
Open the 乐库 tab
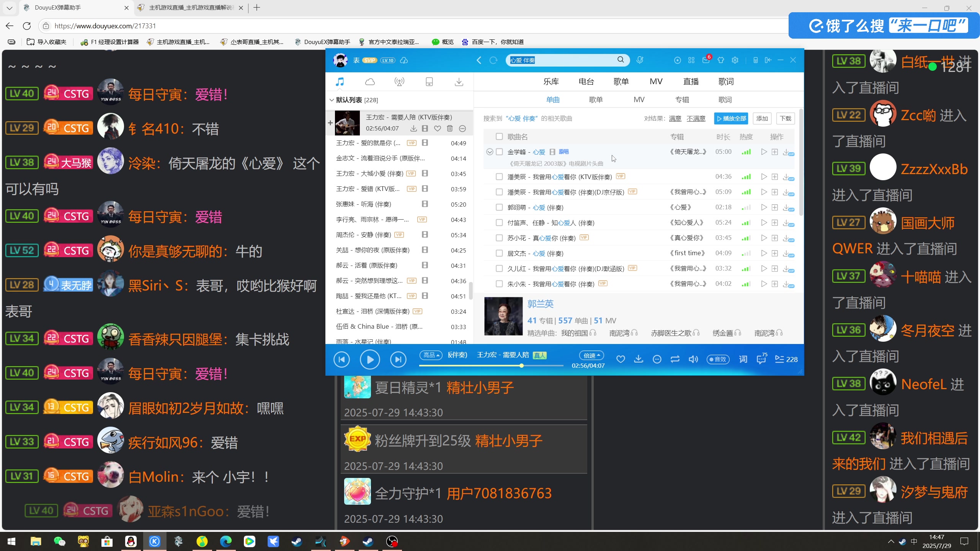coord(551,82)
